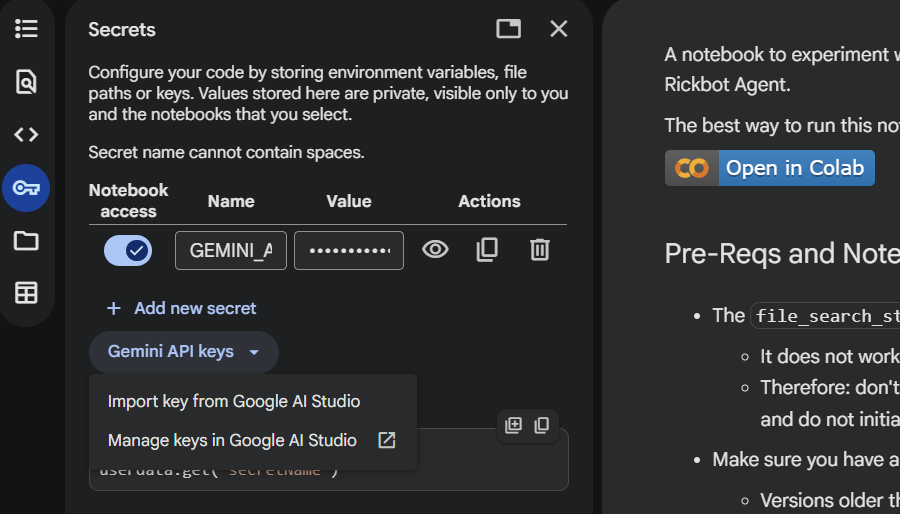900x514 pixels.
Task: Open the Table of contents sidebar icon
Action: click(26, 28)
